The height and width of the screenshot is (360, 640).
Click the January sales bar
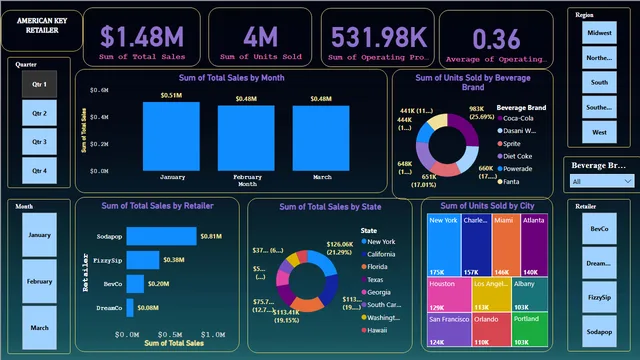[171, 136]
